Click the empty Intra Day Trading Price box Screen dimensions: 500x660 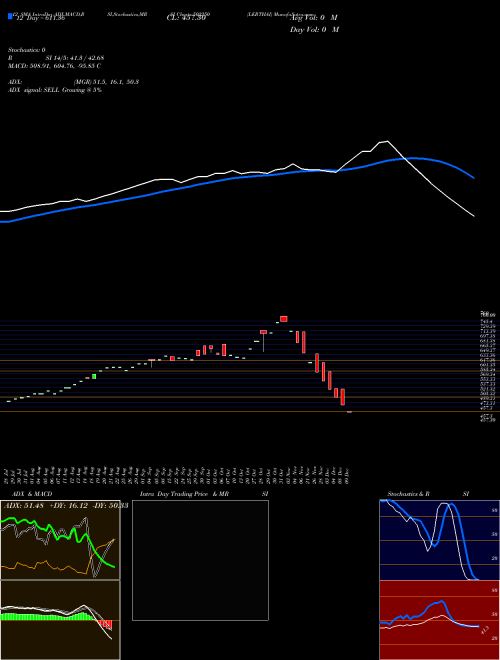[x=200, y=560]
